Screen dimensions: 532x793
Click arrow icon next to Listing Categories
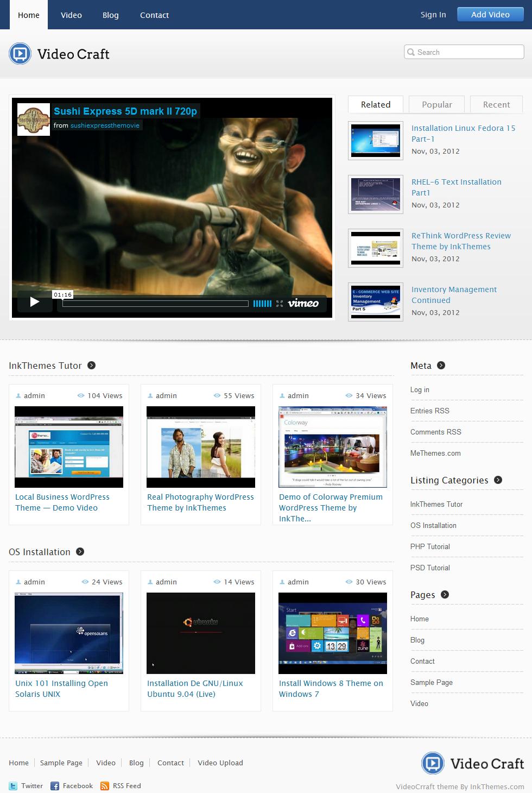pyautogui.click(x=498, y=480)
